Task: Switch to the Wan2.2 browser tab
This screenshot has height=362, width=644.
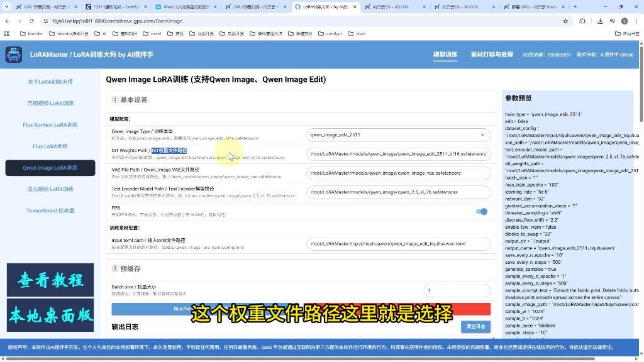Action: pos(186,7)
